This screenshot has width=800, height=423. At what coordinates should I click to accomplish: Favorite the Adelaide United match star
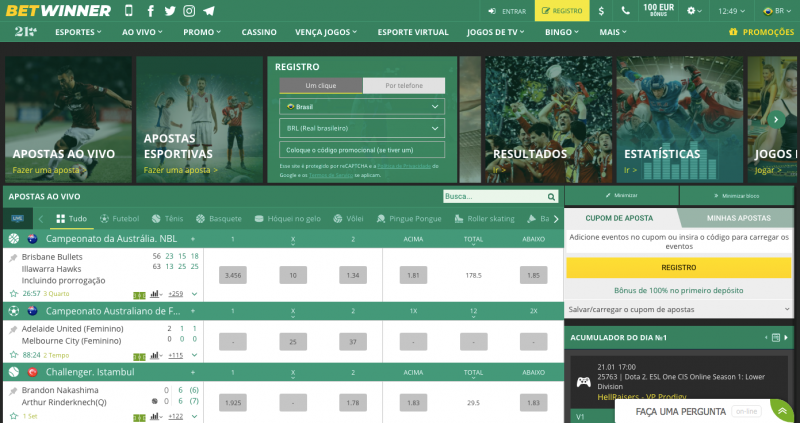click(x=14, y=355)
